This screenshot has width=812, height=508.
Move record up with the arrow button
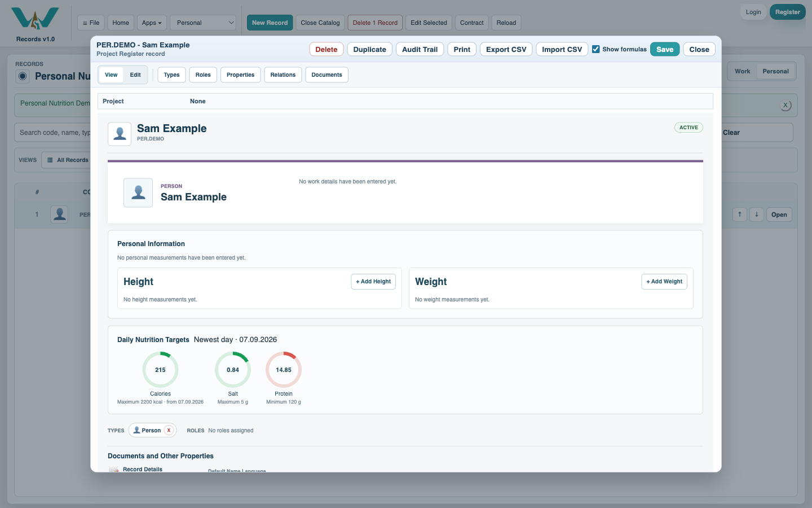pyautogui.click(x=740, y=214)
